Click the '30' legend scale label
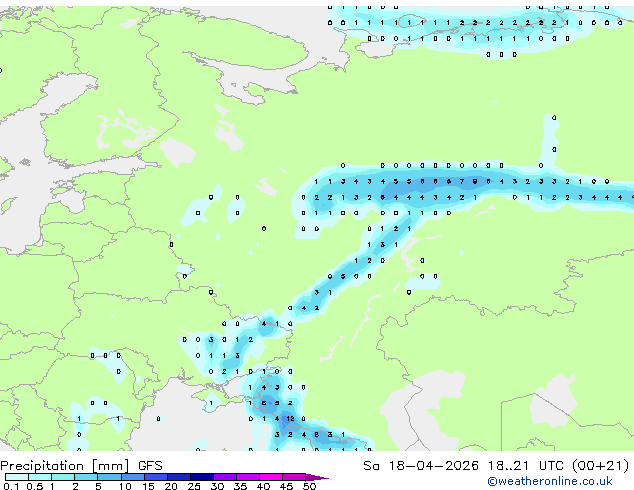 tap(217, 486)
